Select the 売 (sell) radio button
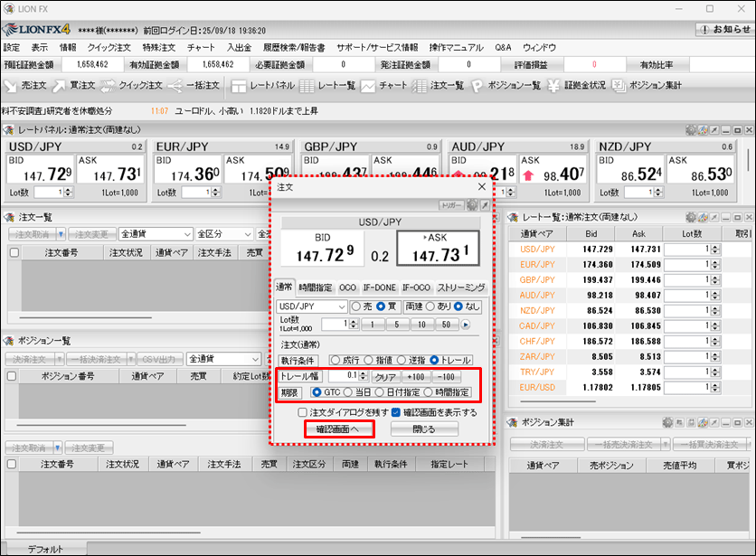756x556 pixels. pos(355,306)
